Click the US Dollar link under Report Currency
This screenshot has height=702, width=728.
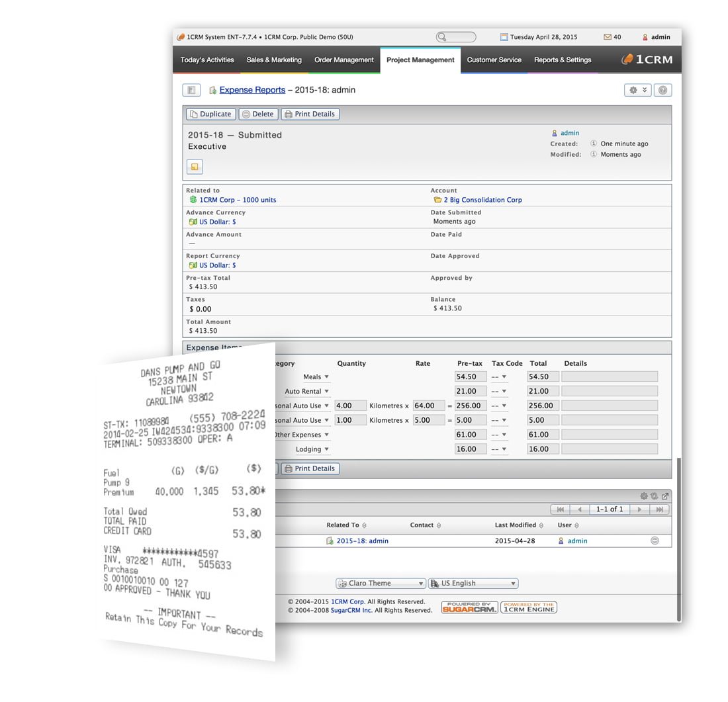point(217,265)
